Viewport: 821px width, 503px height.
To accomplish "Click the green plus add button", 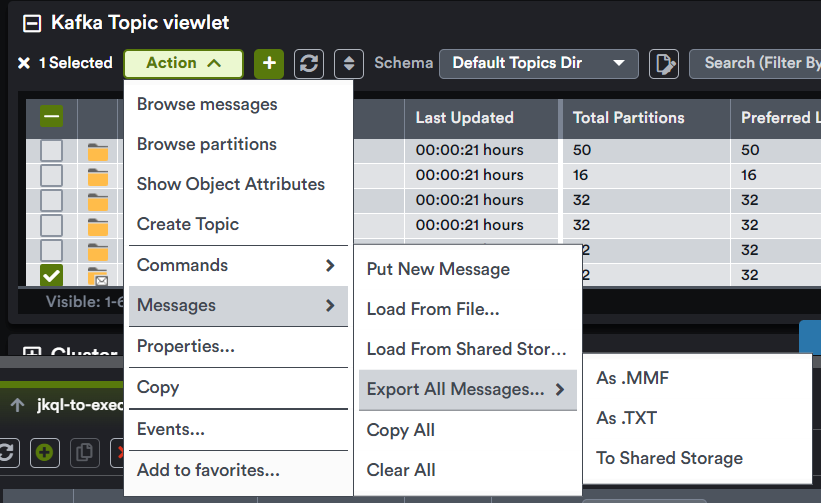I will point(269,63).
